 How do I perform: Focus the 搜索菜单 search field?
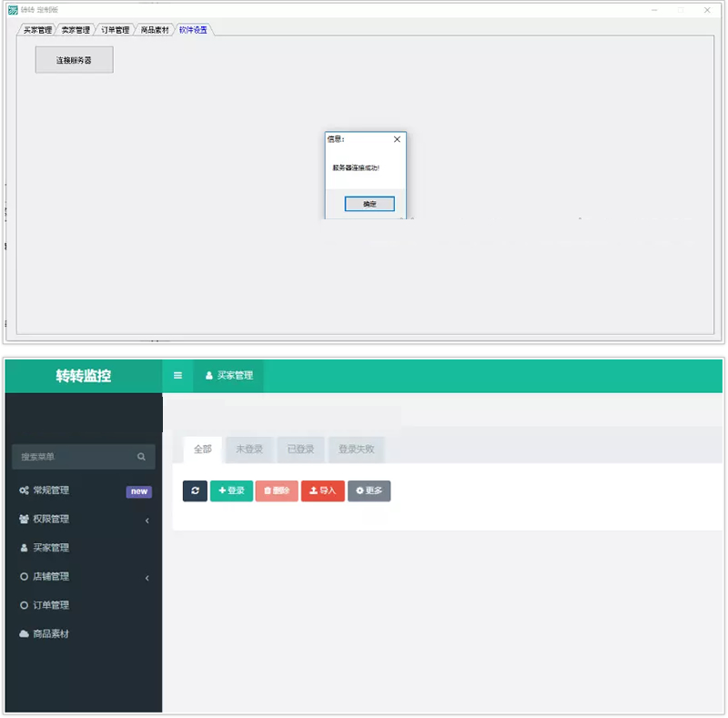coord(73,457)
